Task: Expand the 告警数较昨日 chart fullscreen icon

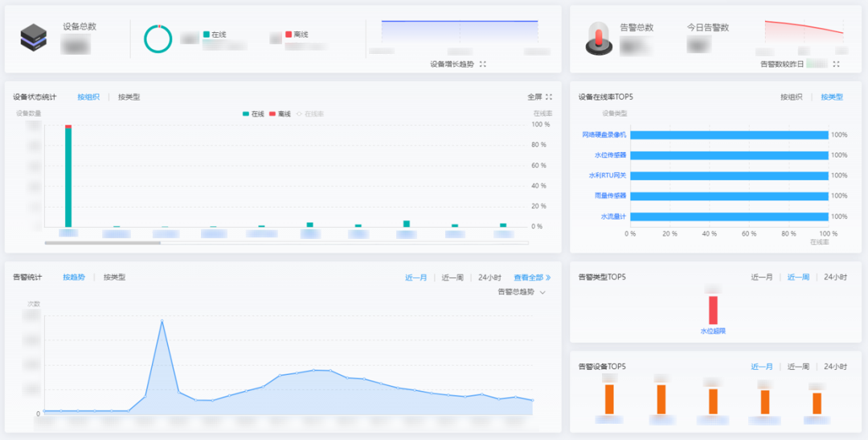Action: (837, 64)
